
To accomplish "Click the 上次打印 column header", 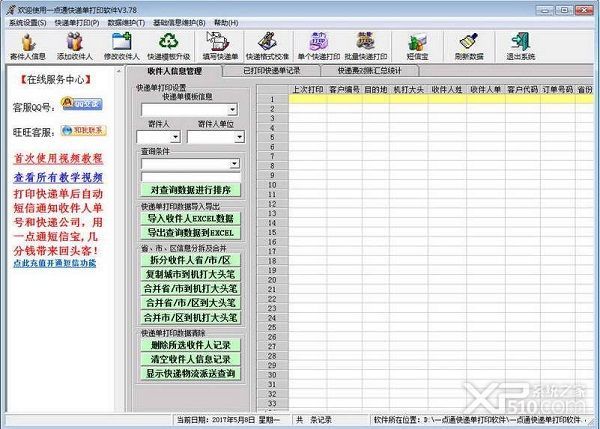I will pyautogui.click(x=308, y=90).
